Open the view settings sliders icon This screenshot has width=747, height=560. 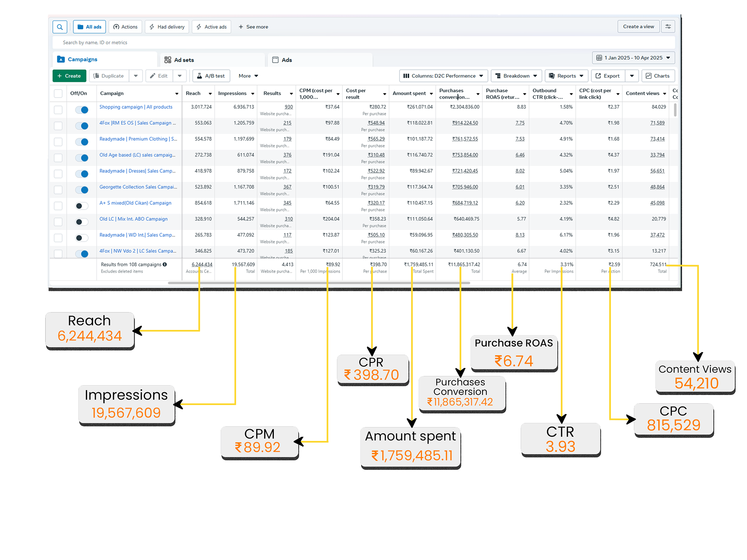tap(668, 27)
